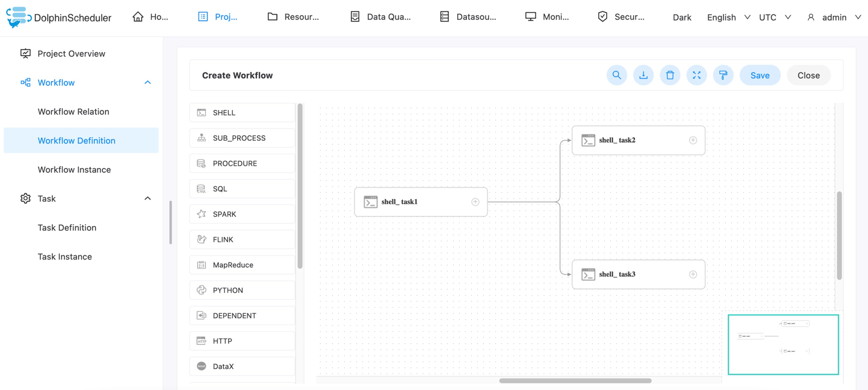The image size is (868, 390).
Task: Click the Close button
Action: click(808, 75)
